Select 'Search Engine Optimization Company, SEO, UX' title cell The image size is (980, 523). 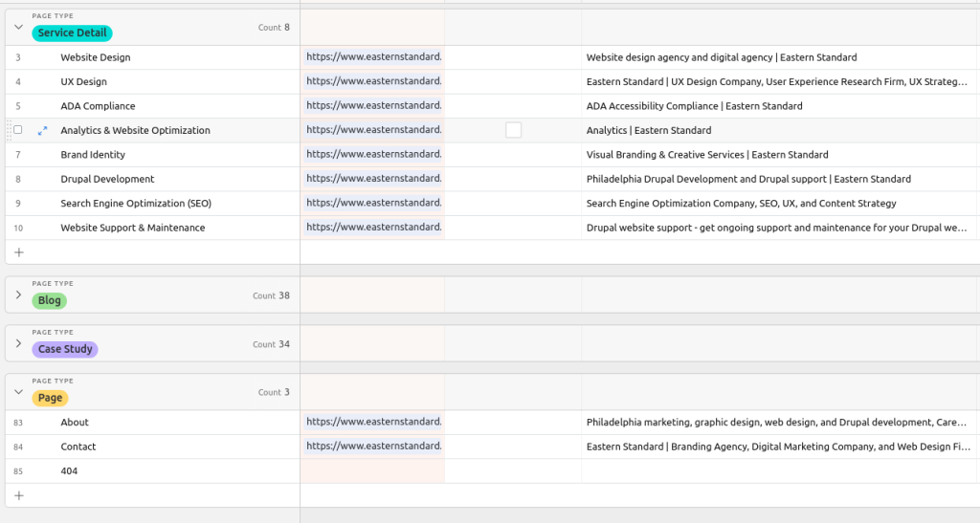(780, 204)
